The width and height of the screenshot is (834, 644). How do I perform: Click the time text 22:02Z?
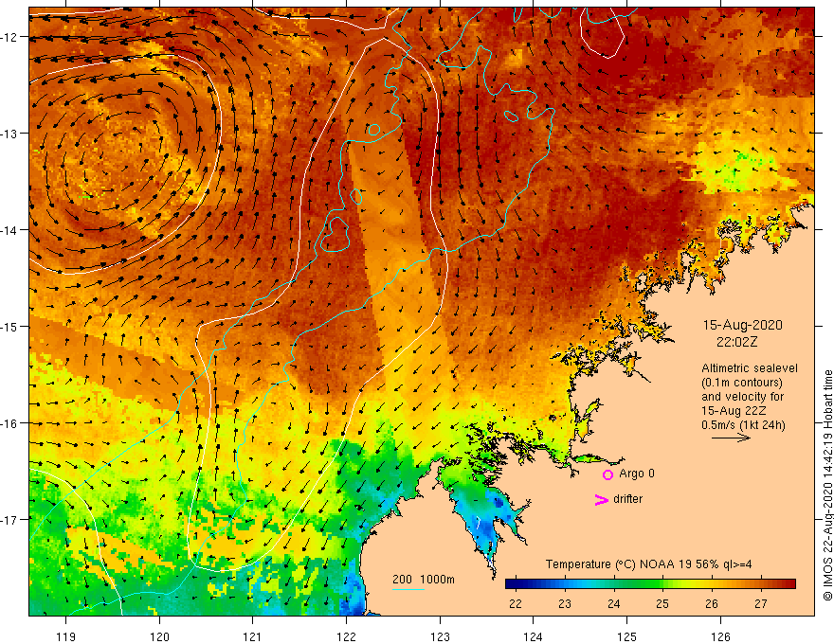click(x=736, y=342)
